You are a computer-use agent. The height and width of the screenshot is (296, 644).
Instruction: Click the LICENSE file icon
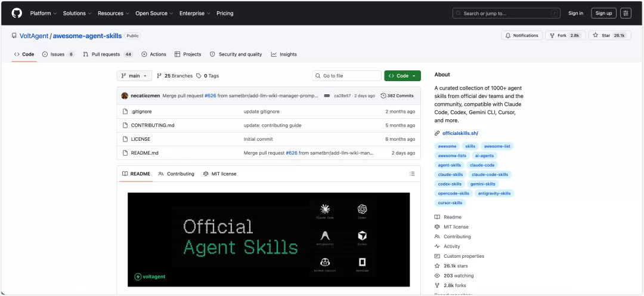coord(125,139)
